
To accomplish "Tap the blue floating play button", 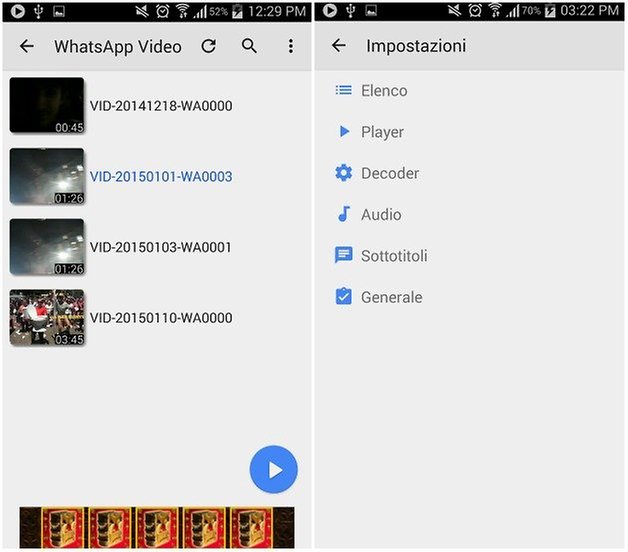I will [x=274, y=469].
